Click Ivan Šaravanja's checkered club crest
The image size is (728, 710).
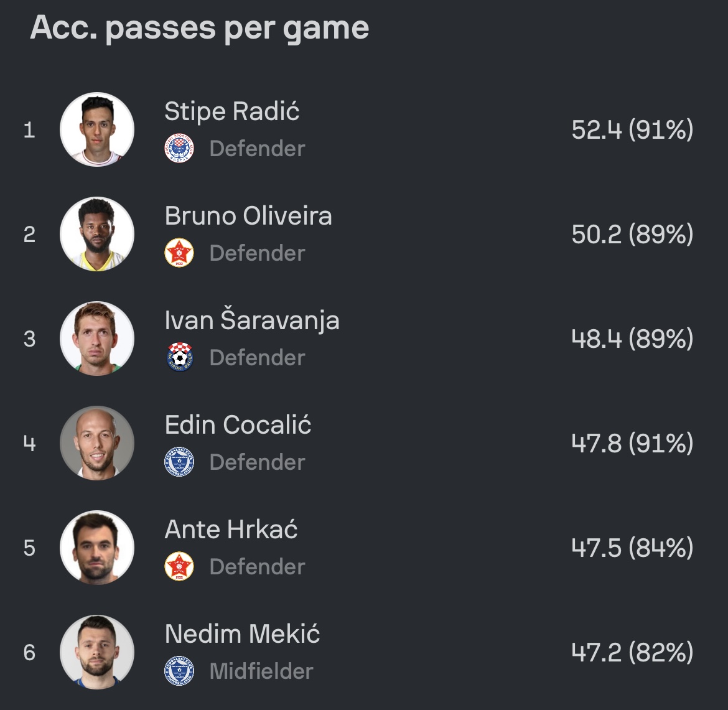179,358
